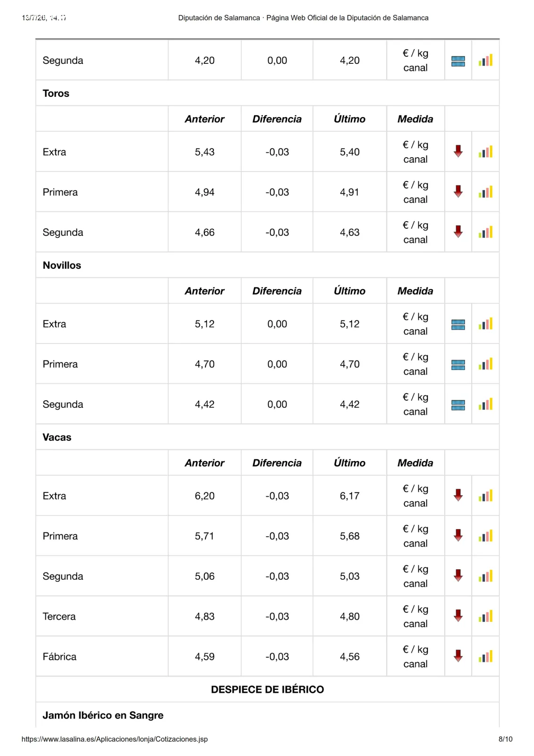This screenshot has height=756, width=534.
Task: Click the red down arrow for Toros Primera
Action: (x=458, y=191)
